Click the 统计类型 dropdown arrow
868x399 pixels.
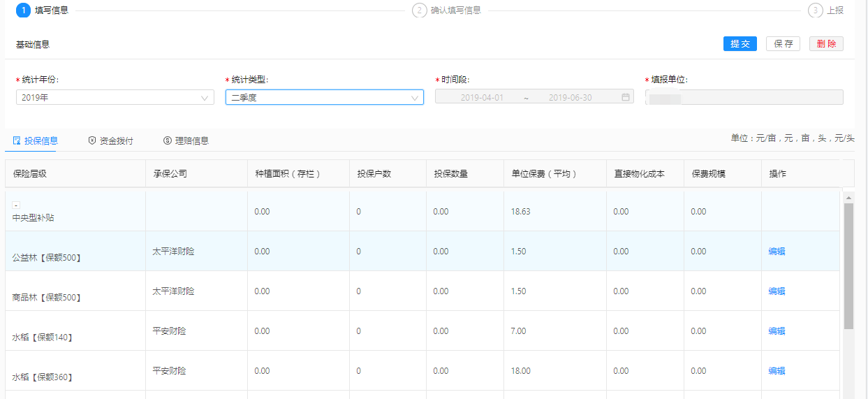(x=414, y=98)
